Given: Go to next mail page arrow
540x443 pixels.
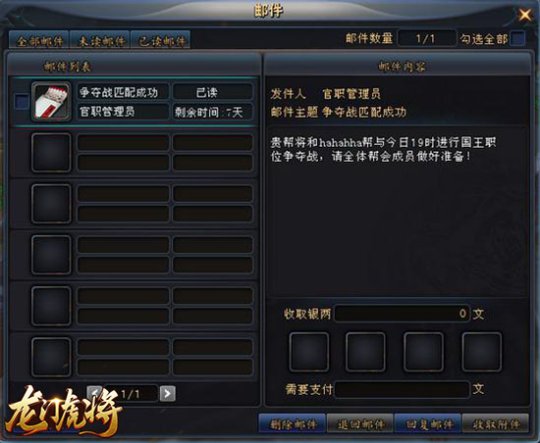Looking at the screenshot, I should click(x=168, y=393).
